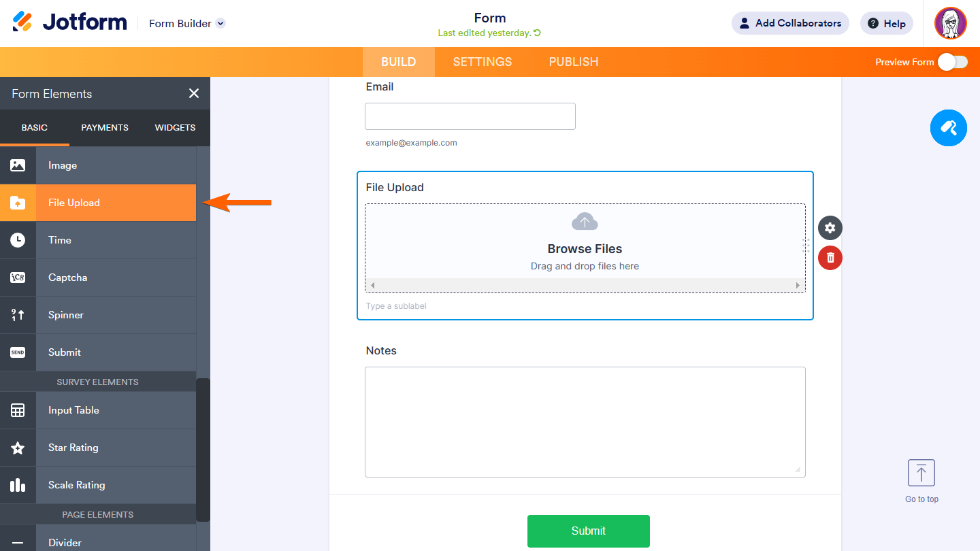Select the Spinner element icon
Image resolution: width=980 pixels, height=551 pixels.
18,315
